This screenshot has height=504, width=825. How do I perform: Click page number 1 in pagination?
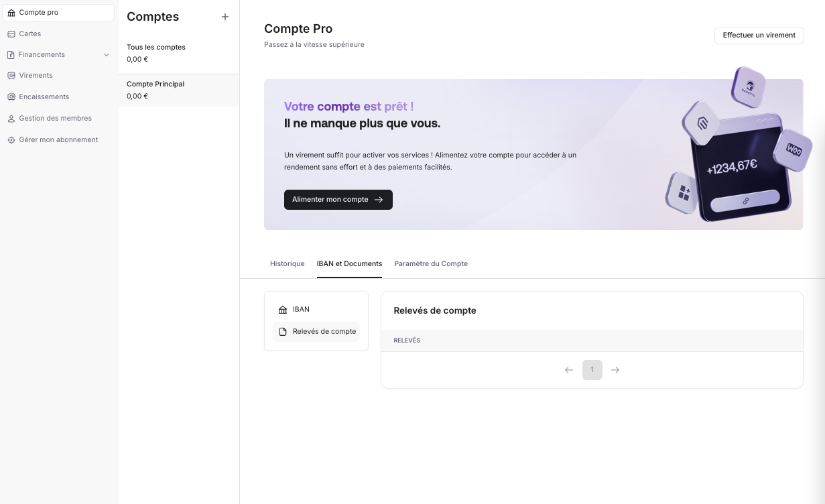pos(592,370)
